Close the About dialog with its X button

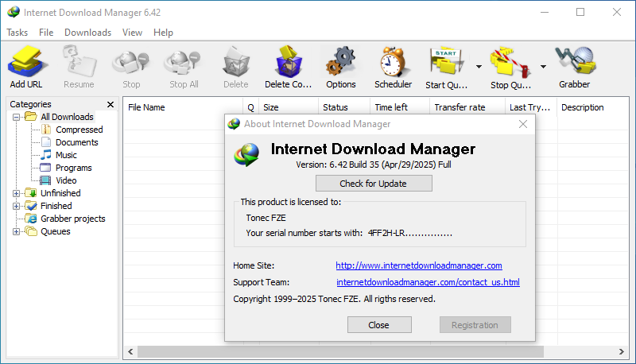[x=523, y=124]
